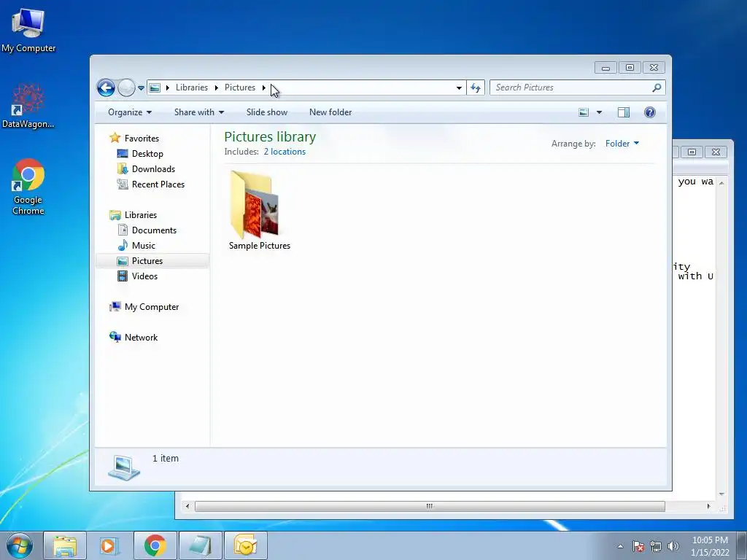This screenshot has width=747, height=560.
Task: Open the Organize menu
Action: click(x=130, y=112)
